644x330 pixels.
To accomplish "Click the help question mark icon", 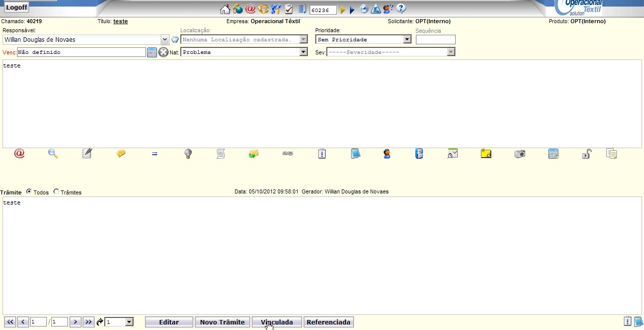I will tap(401, 9).
